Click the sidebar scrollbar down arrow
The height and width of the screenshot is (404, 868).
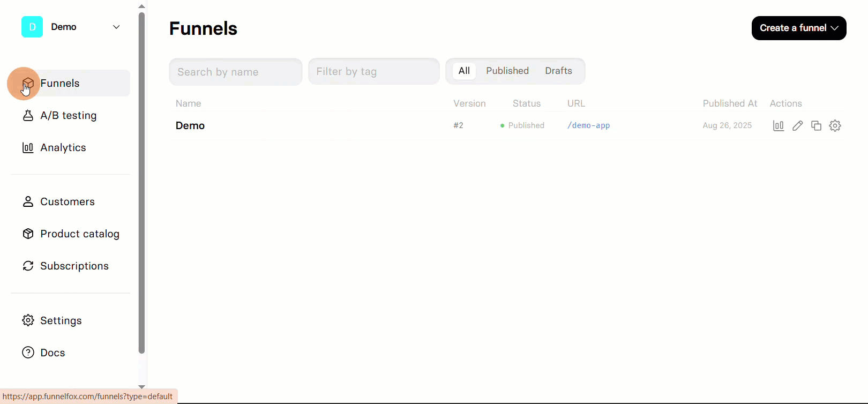point(141,386)
